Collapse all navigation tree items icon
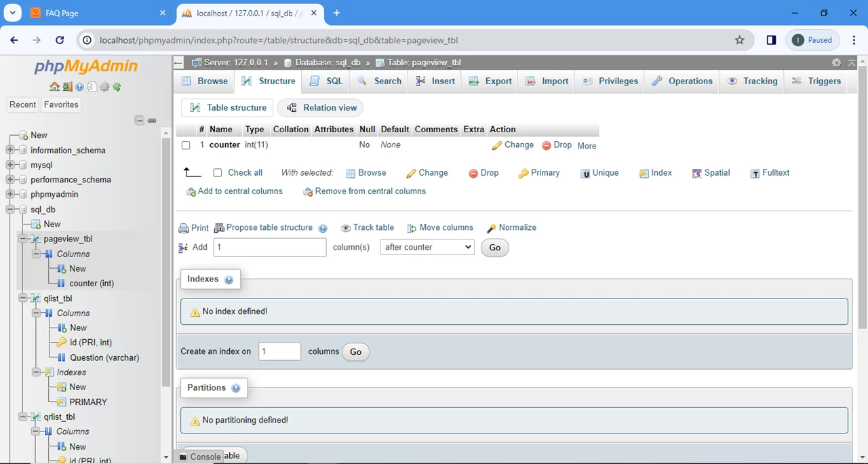Image resolution: width=868 pixels, height=464 pixels. coord(139,120)
